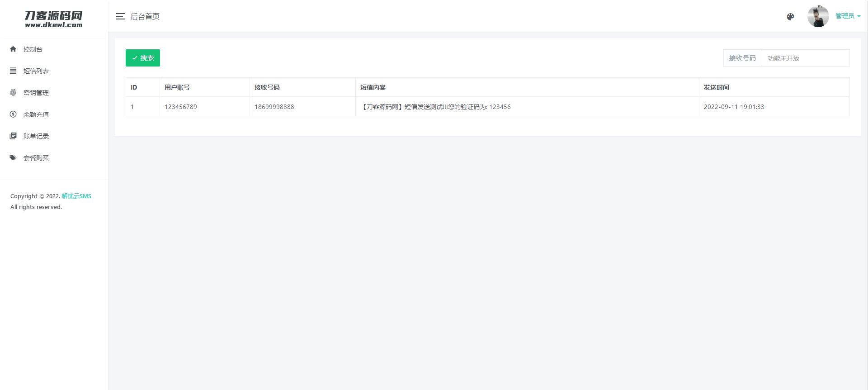The width and height of the screenshot is (868, 390).
Task: Open the 短信列表 menu item
Action: pos(36,71)
